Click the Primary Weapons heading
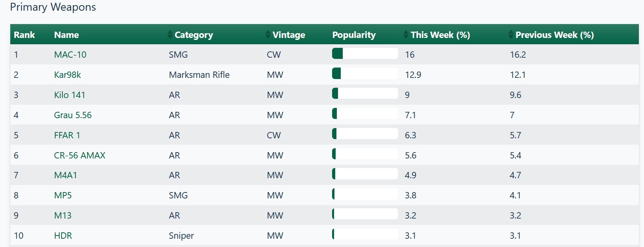 pyautogui.click(x=53, y=7)
